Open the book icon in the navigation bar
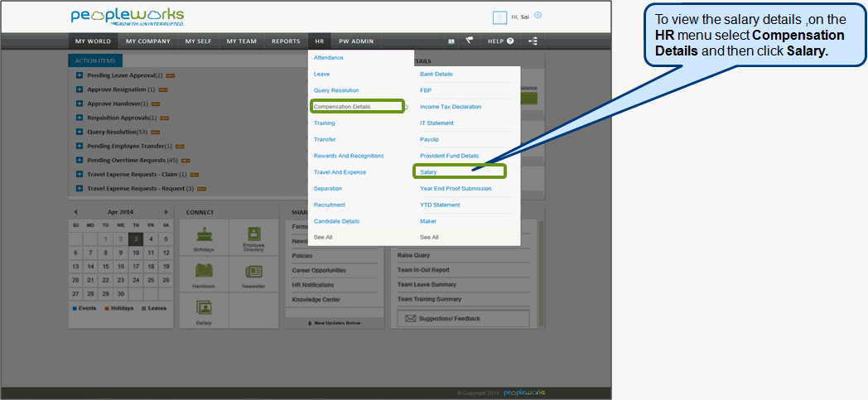 click(451, 41)
